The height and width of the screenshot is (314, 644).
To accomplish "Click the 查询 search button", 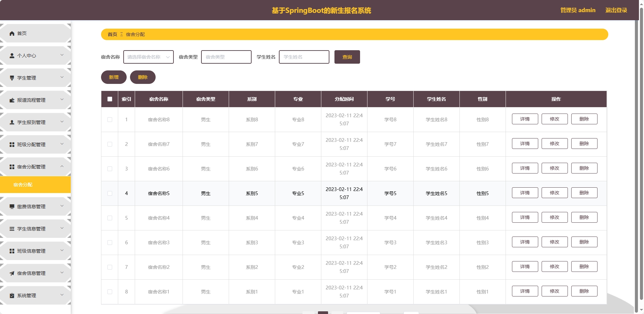I will pos(347,57).
